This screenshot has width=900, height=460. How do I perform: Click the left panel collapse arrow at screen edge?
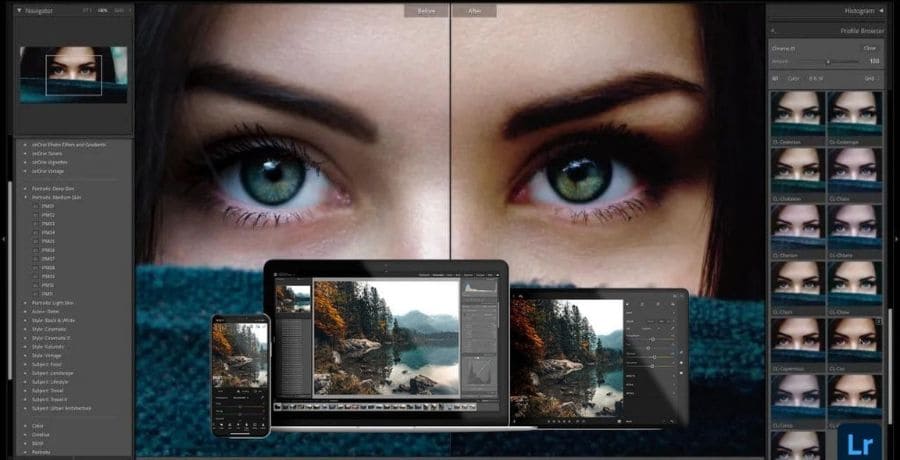4,238
